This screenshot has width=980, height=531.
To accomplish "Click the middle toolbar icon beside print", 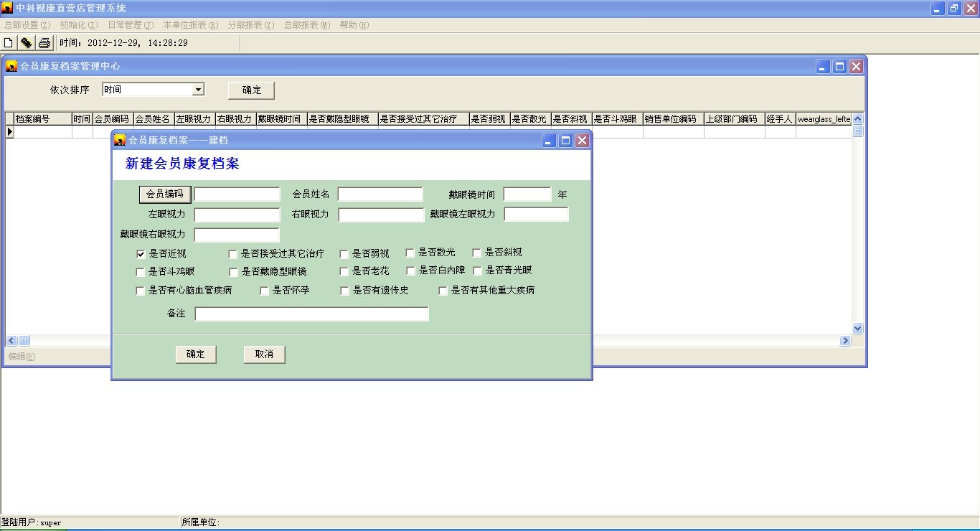I will coord(27,42).
